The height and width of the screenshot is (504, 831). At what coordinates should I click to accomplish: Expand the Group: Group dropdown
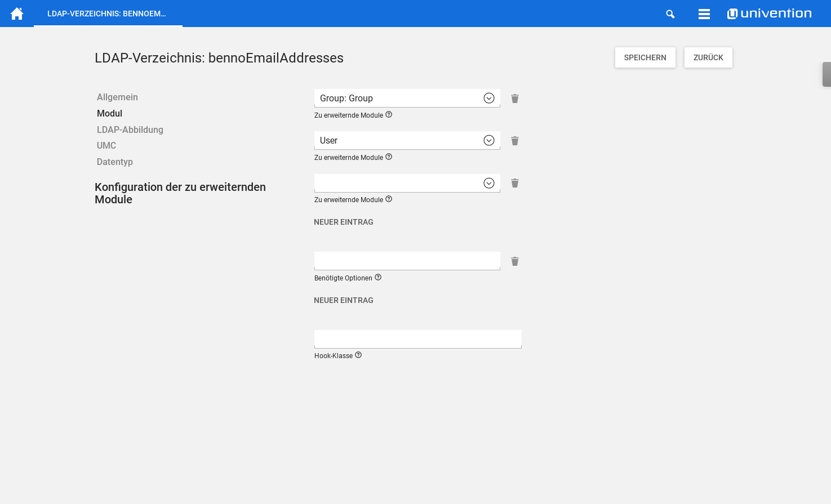488,98
